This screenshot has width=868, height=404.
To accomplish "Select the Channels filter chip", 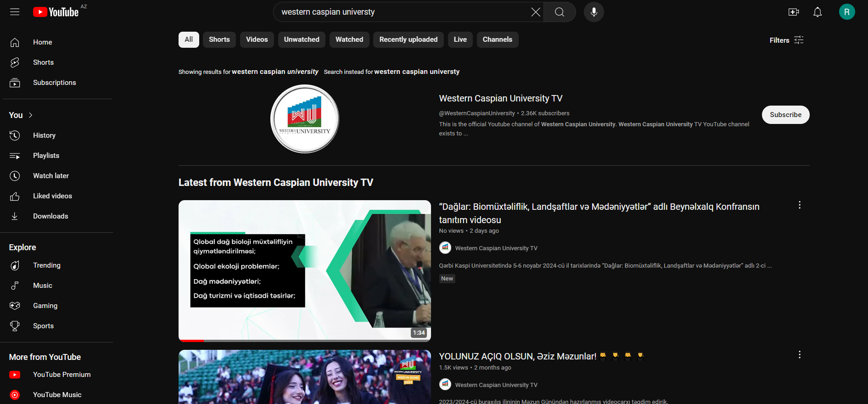I will click(x=498, y=39).
